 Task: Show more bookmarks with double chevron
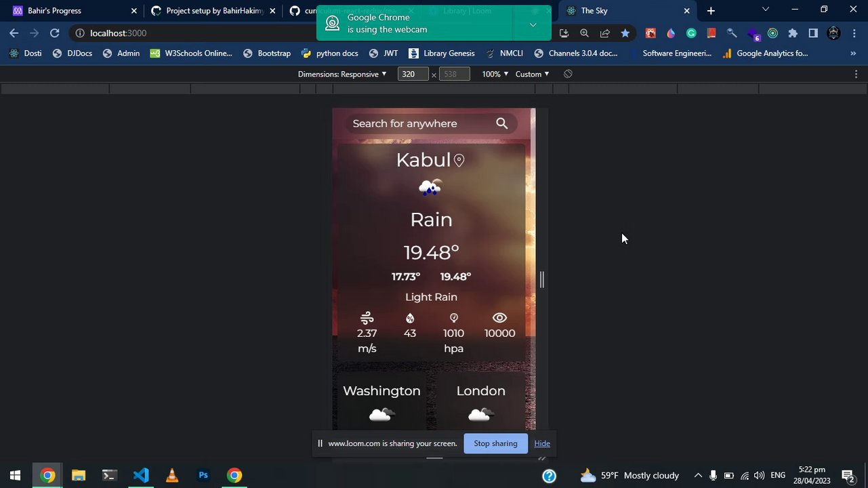[x=853, y=53]
